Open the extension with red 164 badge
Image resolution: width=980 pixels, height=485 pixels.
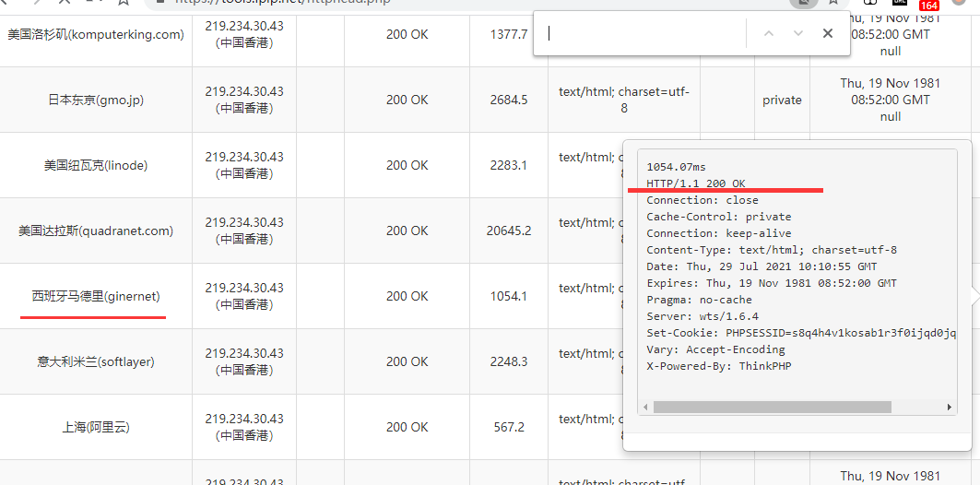pyautogui.click(x=927, y=4)
